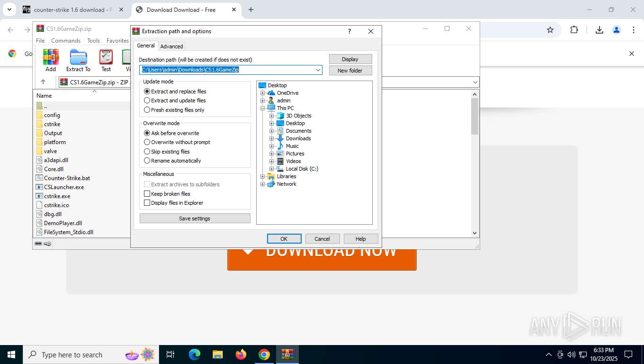Expand the Videos tree node
The image size is (644, 364).
(x=272, y=161)
